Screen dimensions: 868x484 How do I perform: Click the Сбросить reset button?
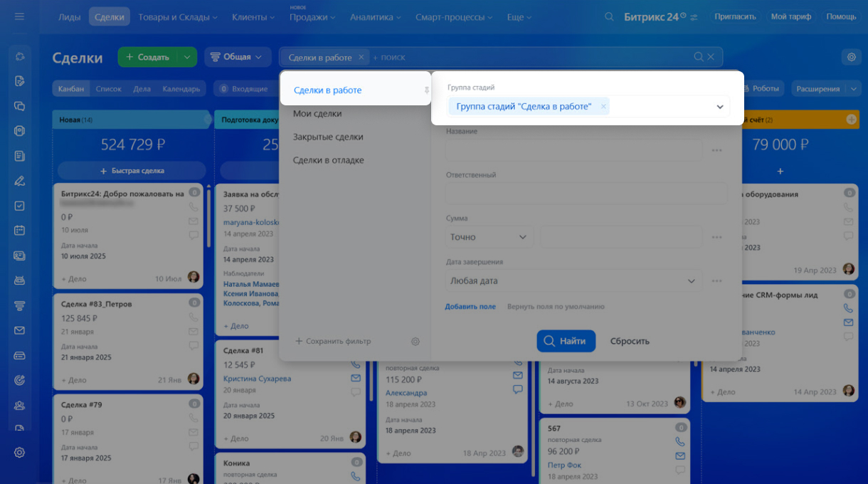(630, 341)
